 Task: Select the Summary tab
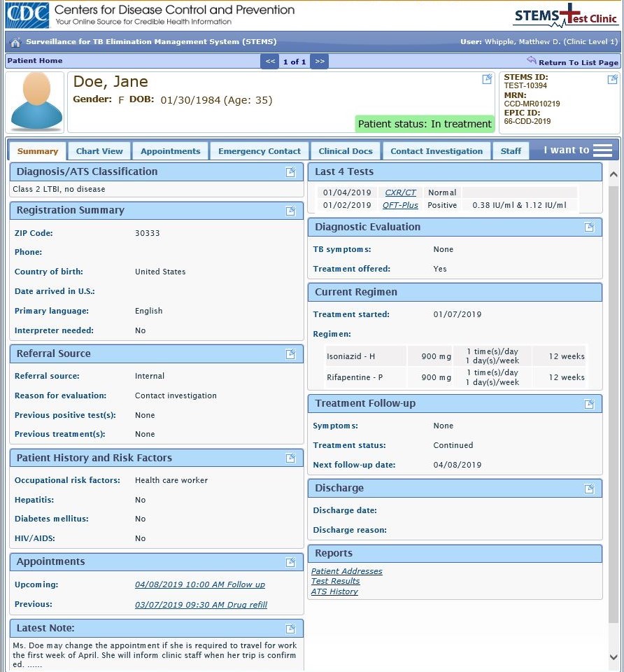point(38,151)
